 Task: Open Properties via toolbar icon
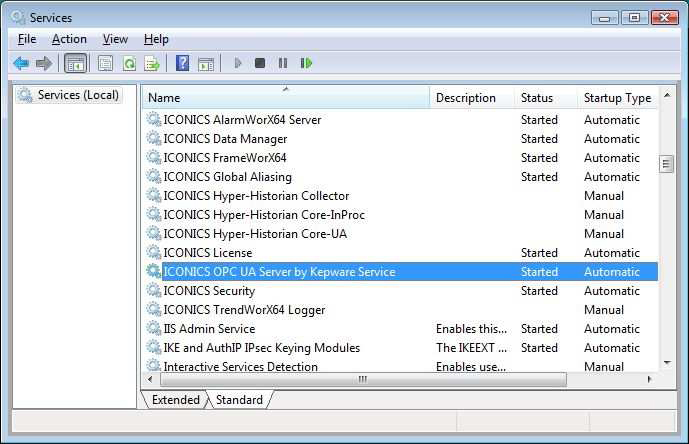(x=105, y=63)
